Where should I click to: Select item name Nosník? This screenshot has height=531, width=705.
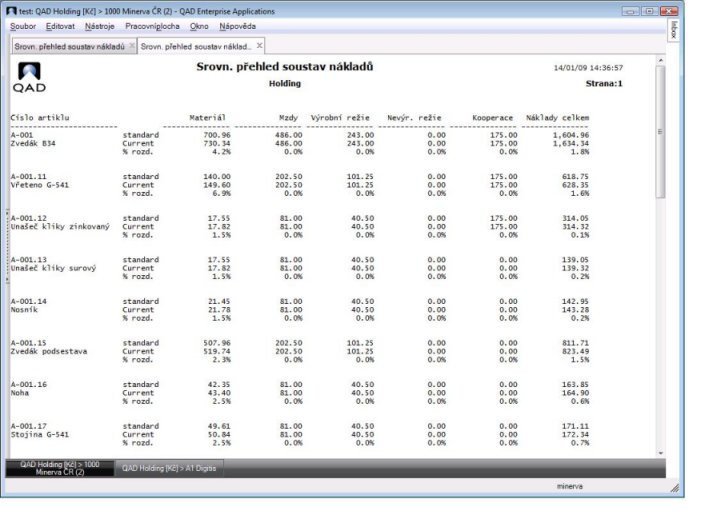coord(24,310)
